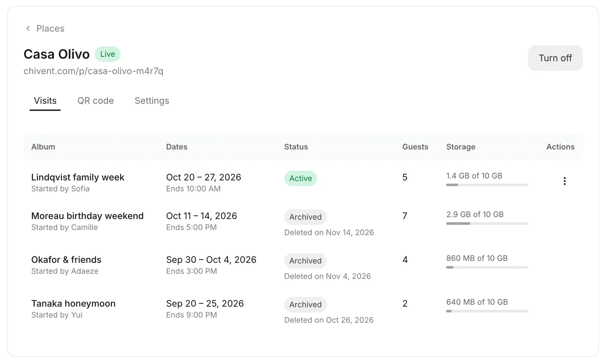This screenshot has width=606, height=364.
Task: Select the Oct 11 – 14, 2026 dates
Action: point(201,216)
